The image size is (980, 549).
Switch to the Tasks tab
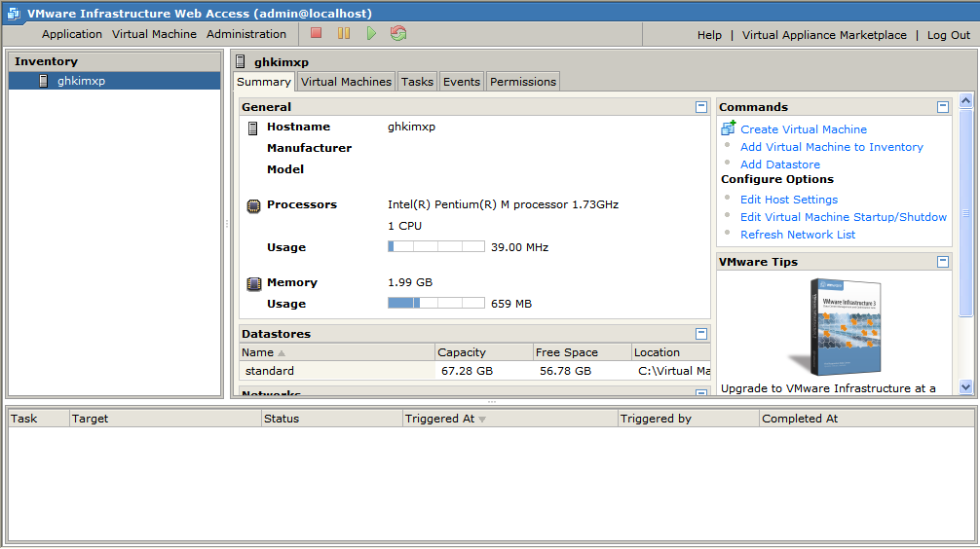tap(417, 82)
